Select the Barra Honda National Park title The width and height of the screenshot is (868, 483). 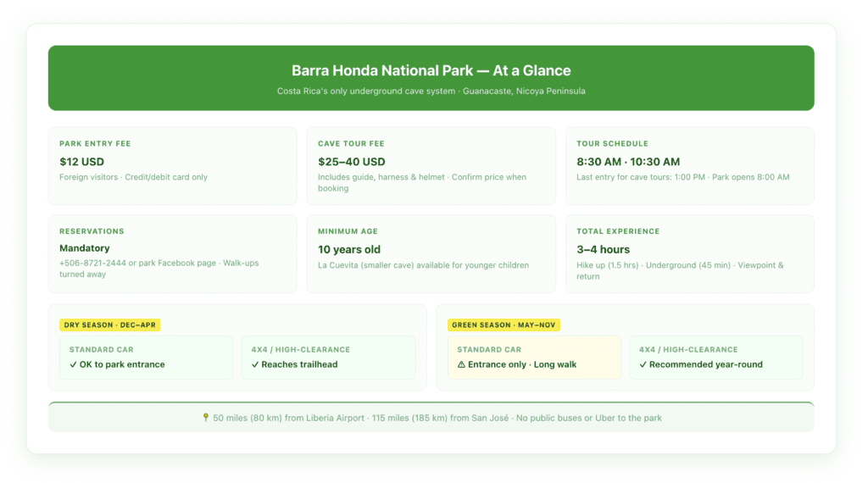click(431, 70)
